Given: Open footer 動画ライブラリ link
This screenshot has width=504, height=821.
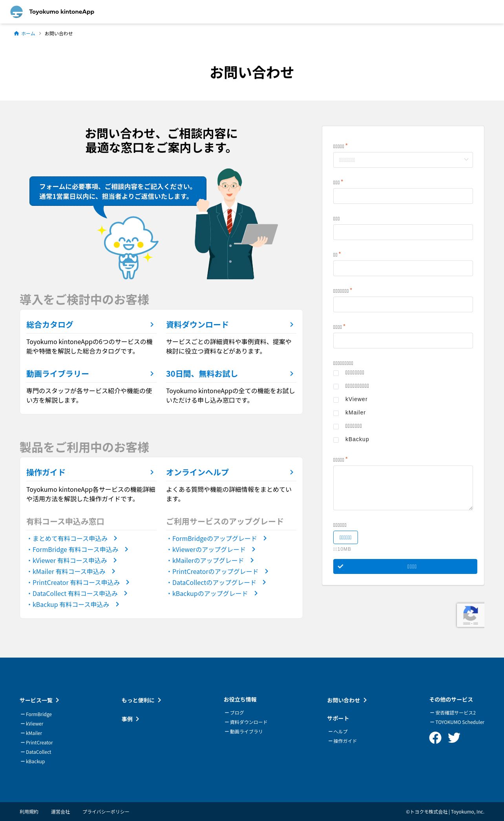Looking at the screenshot, I should coord(247,731).
